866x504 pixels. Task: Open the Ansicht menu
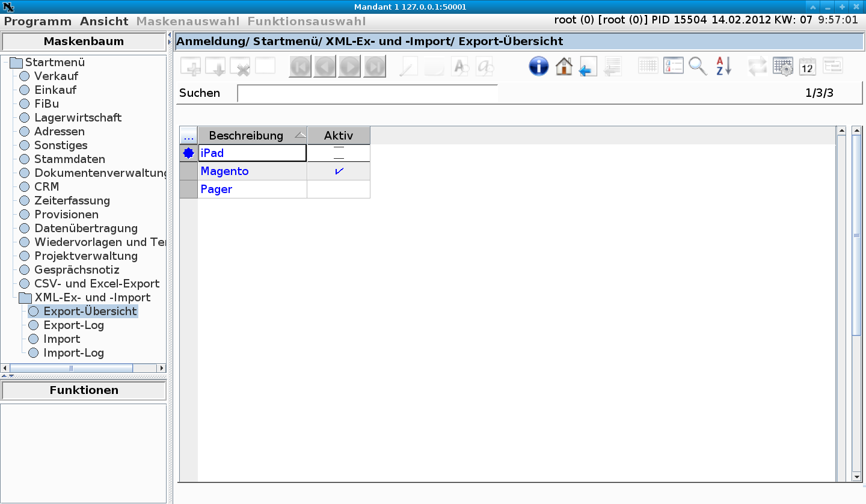105,21
